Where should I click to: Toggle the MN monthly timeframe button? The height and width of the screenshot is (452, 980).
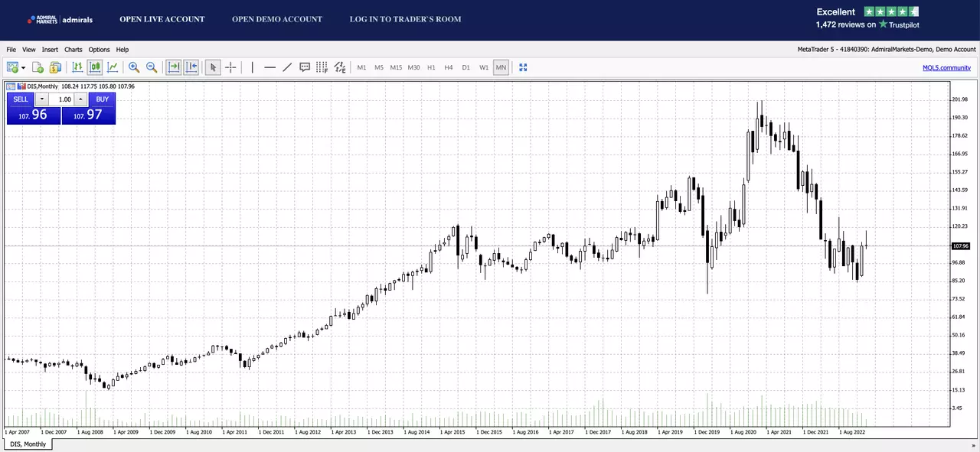coord(501,67)
